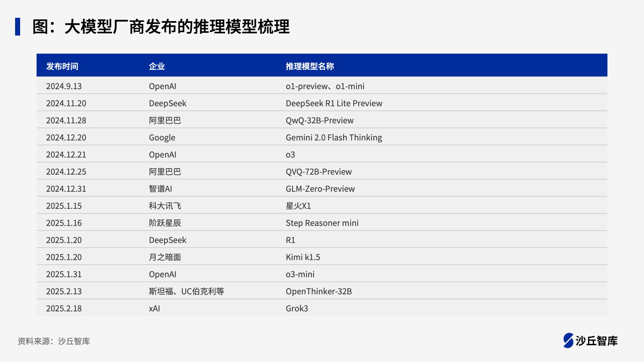Screen dimensions: 644x362
Task: Click the 2025.1.31 date cell
Action: (x=64, y=274)
